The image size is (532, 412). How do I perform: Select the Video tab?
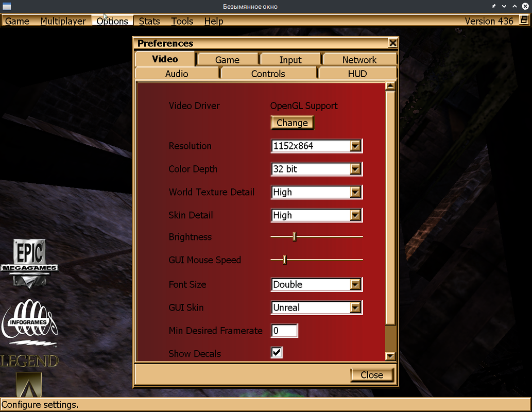[x=165, y=59]
